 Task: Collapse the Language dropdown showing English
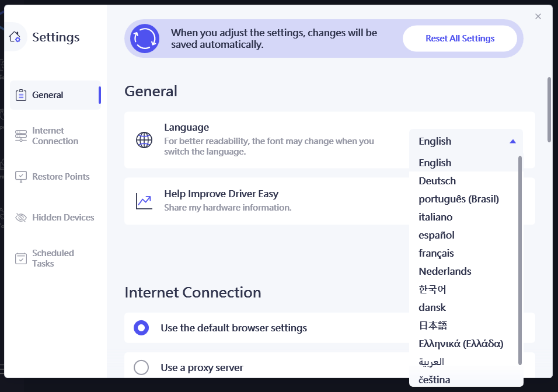[x=466, y=141]
